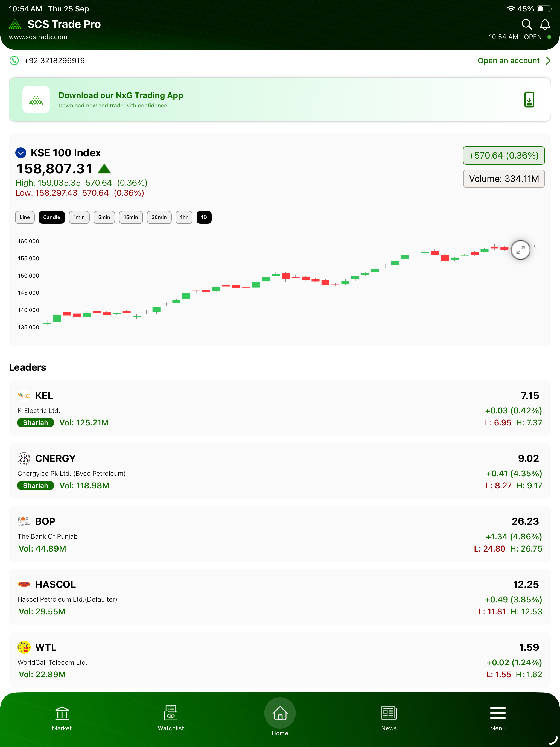Viewport: 560px width, 747px height.
Task: Open K-Electric Ltd. stock row
Action: click(x=280, y=408)
